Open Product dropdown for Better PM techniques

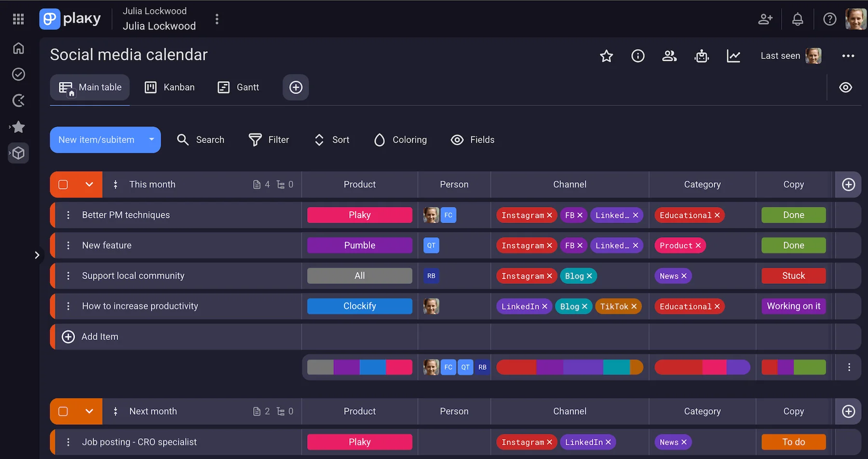(x=360, y=215)
